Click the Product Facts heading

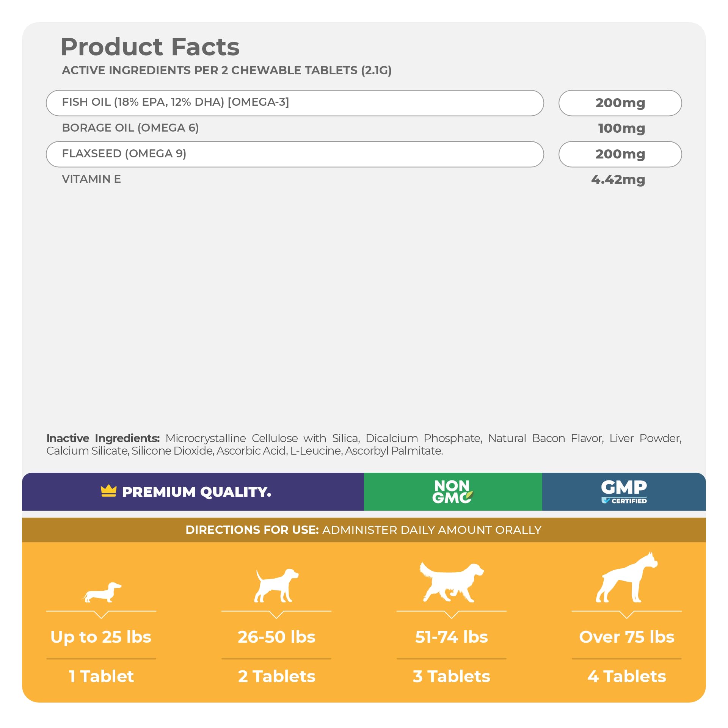150,47
